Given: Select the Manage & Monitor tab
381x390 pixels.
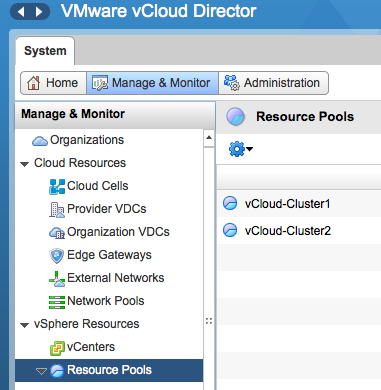Looking at the screenshot, I should (152, 83).
